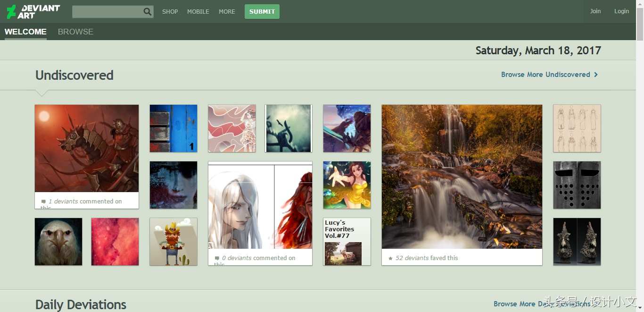Open the MOBILE menu item
The height and width of the screenshot is (312, 644).
[198, 12]
